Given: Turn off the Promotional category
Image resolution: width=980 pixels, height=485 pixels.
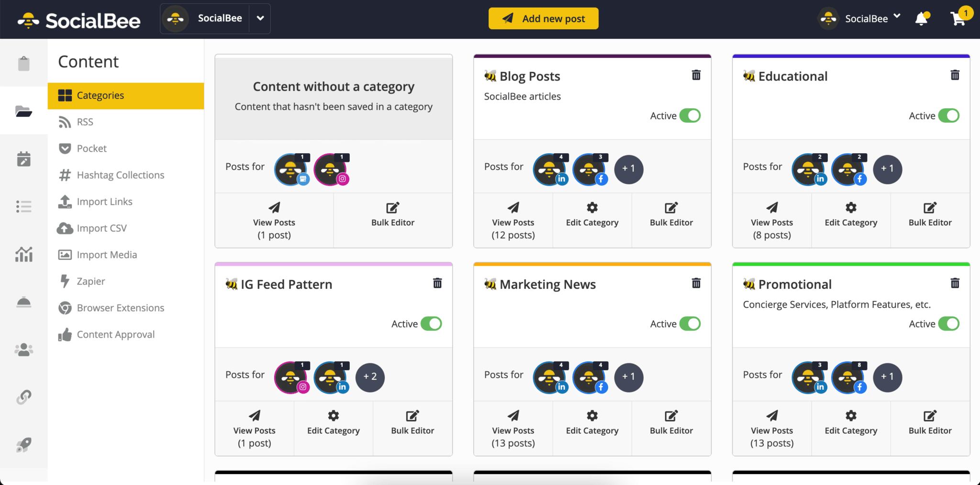Looking at the screenshot, I should click(949, 324).
